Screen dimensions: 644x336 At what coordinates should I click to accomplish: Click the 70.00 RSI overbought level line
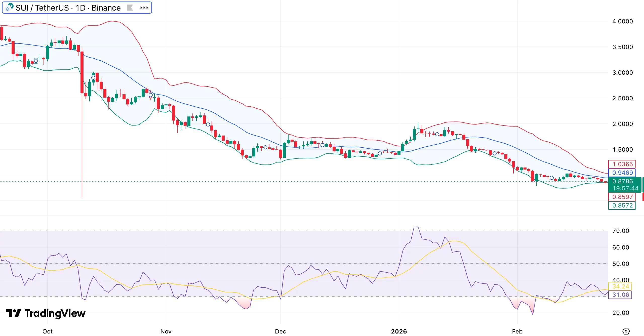(x=302, y=231)
